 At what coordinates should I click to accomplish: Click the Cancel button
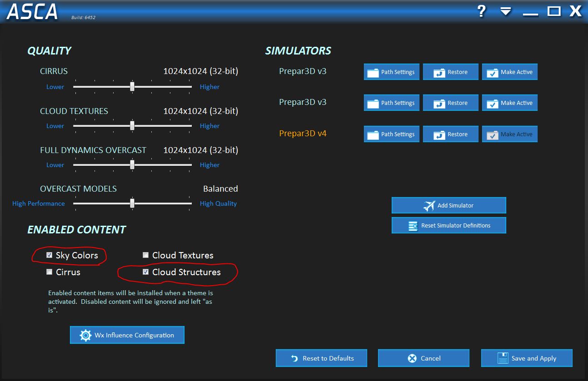pyautogui.click(x=424, y=358)
